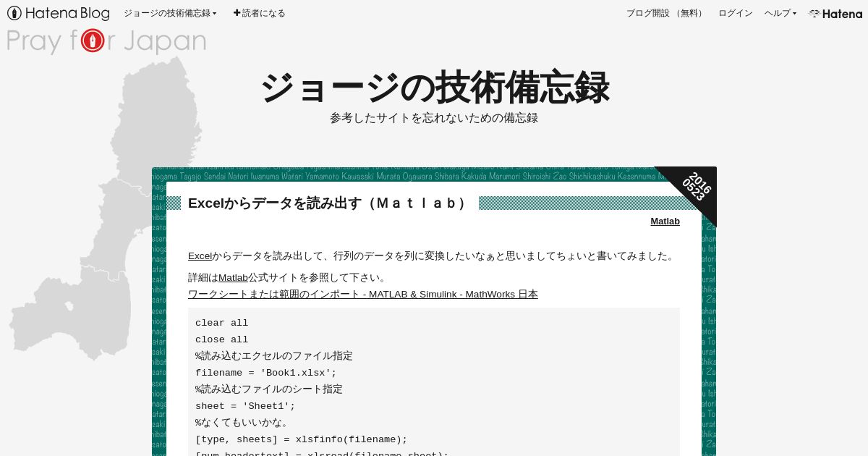Follow the Excel keyword link
This screenshot has width=868, height=456.
(200, 256)
